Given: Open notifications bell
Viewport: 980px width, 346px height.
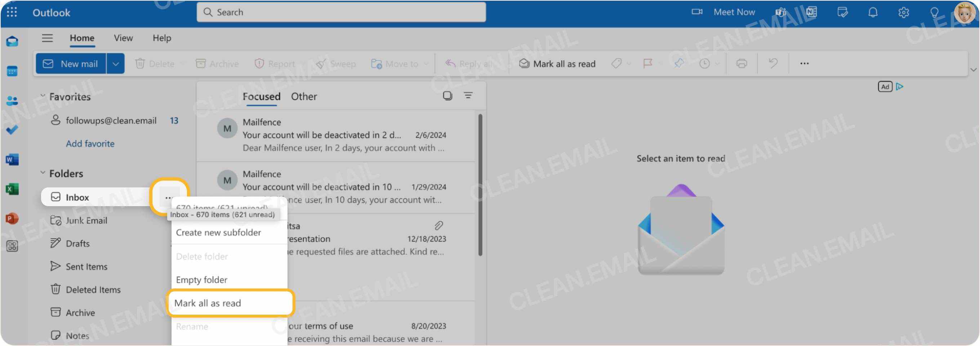Looking at the screenshot, I should point(873,12).
